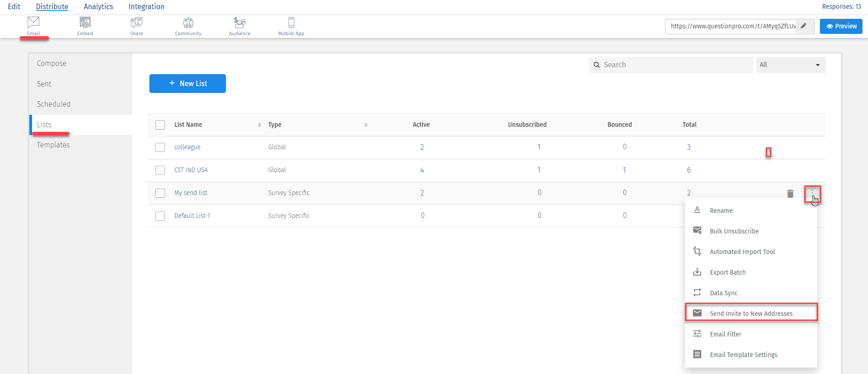Viewport: 868px width, 374px height.
Task: Tick the CST IND USA checkbox
Action: pos(160,170)
